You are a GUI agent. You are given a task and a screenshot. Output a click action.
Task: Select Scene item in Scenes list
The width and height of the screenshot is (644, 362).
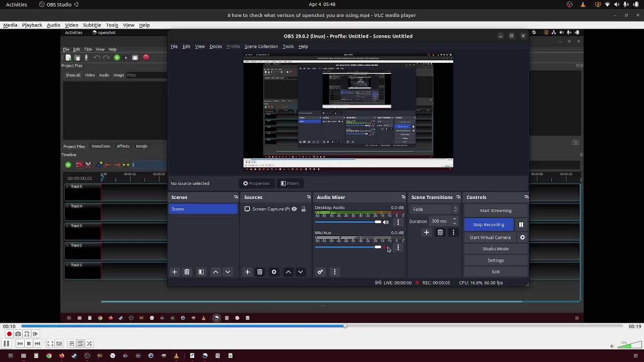pos(203,209)
